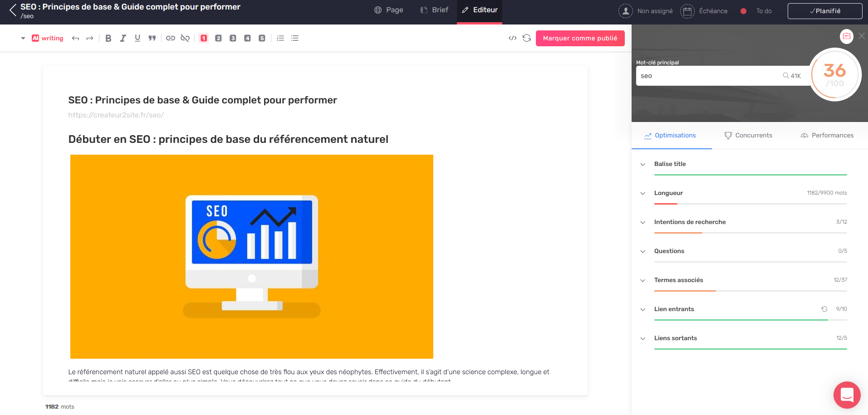Remove link using the unlink icon
Screen dimensions: 868x415
pyautogui.click(x=185, y=39)
